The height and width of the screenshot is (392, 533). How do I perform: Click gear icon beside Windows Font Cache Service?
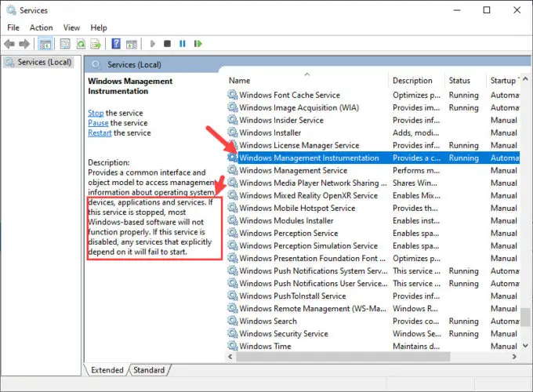[x=233, y=95]
